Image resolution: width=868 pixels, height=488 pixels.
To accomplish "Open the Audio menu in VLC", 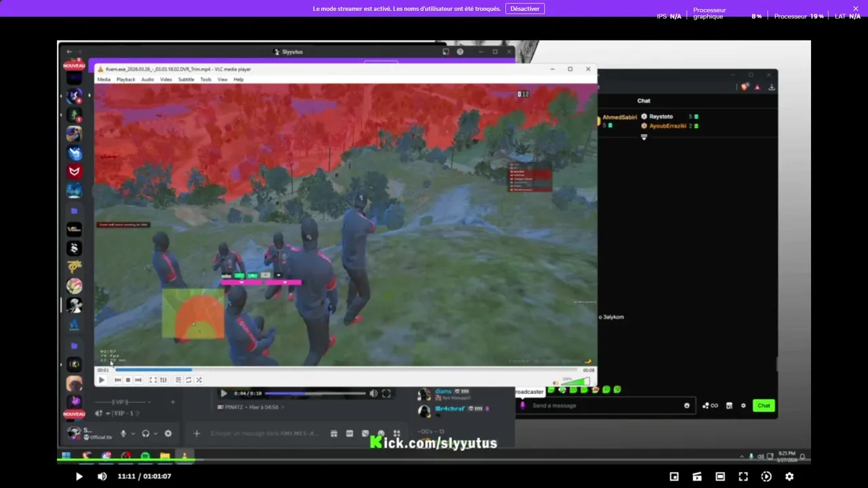I will [x=147, y=79].
